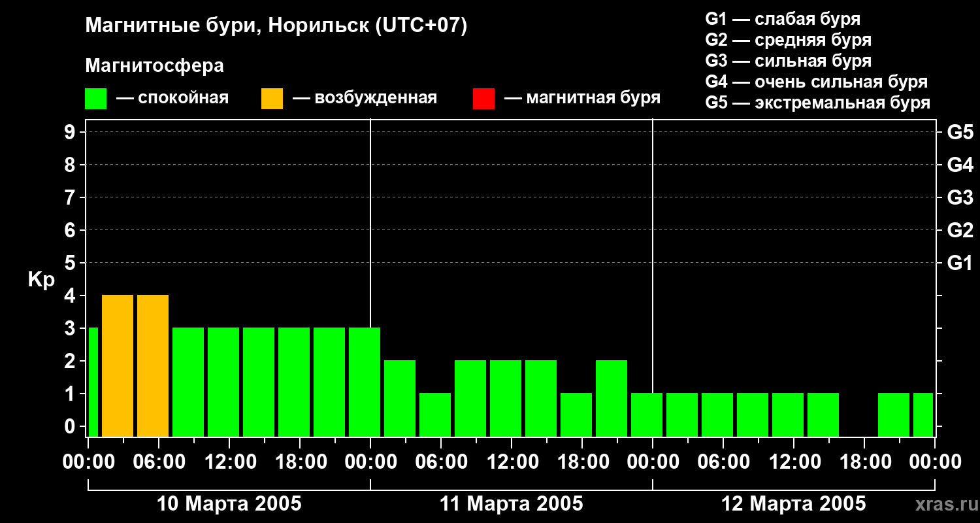
Task: Select the 'G5 — экстремальная буря' legend line
Action: pos(818,103)
